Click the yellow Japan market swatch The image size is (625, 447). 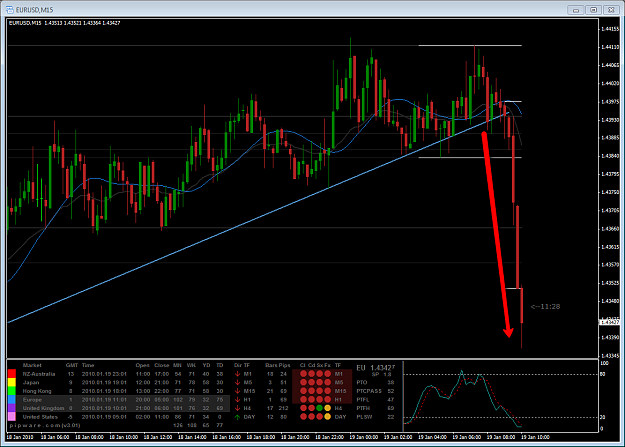12,382
